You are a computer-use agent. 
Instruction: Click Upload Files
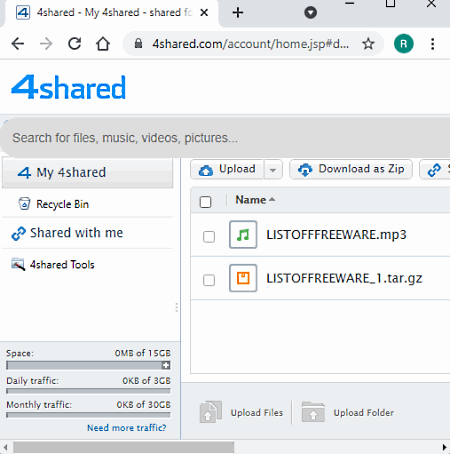tap(241, 413)
